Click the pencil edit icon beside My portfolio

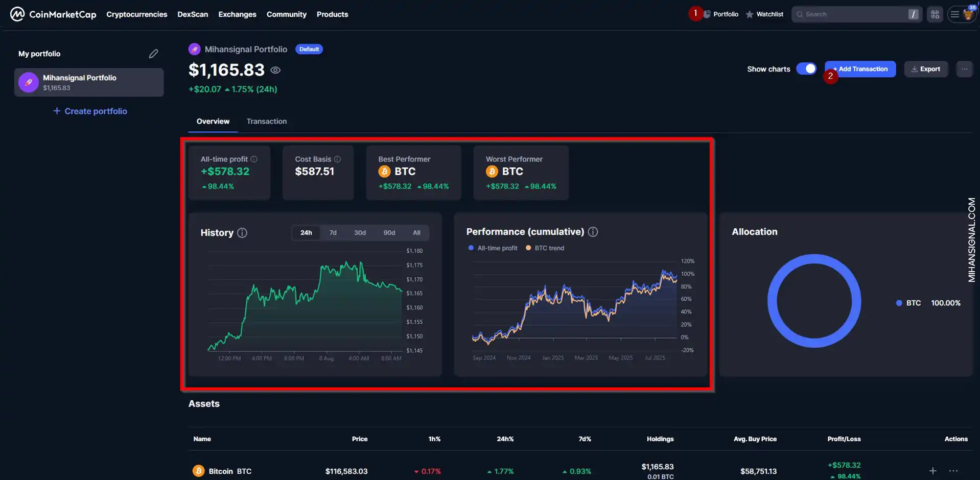(x=153, y=54)
